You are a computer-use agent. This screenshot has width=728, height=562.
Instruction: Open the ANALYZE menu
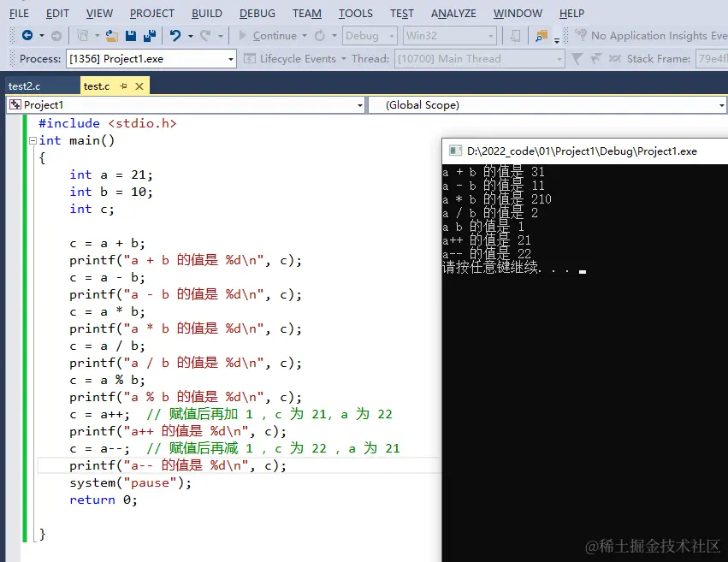453,14
